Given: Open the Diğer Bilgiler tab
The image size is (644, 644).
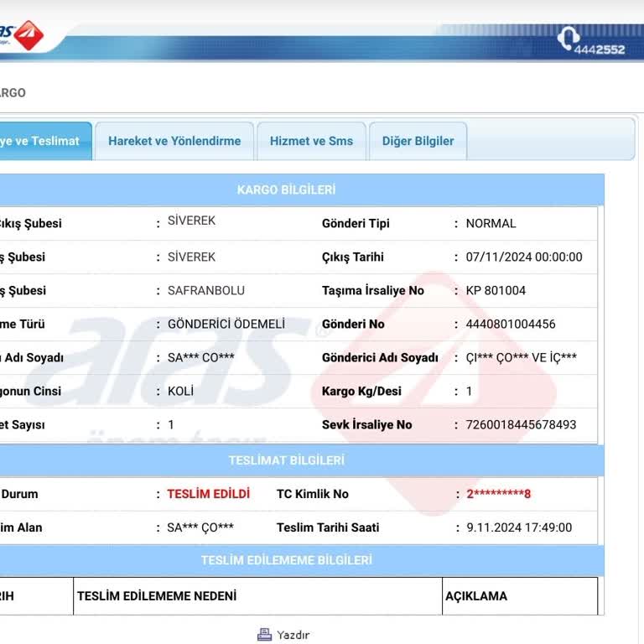Looking at the screenshot, I should [x=418, y=141].
